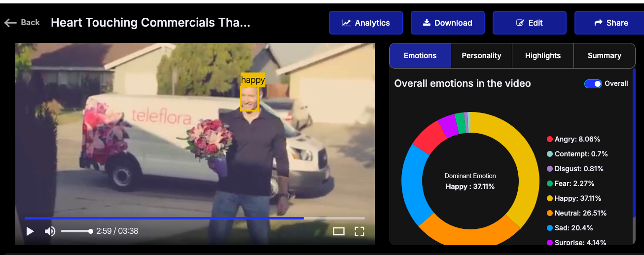This screenshot has width=644, height=255.
Task: Click the Surprise: 4.14% legend entry
Action: [x=576, y=242]
